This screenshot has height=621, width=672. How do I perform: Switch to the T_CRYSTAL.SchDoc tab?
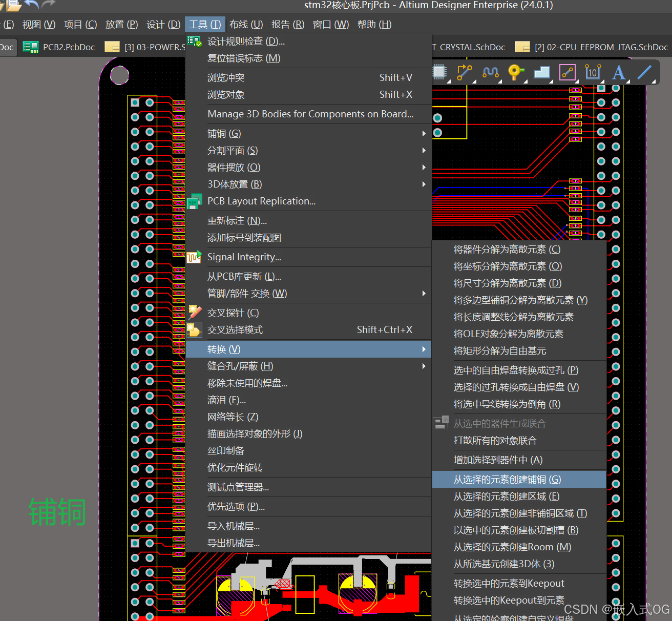tap(469, 47)
